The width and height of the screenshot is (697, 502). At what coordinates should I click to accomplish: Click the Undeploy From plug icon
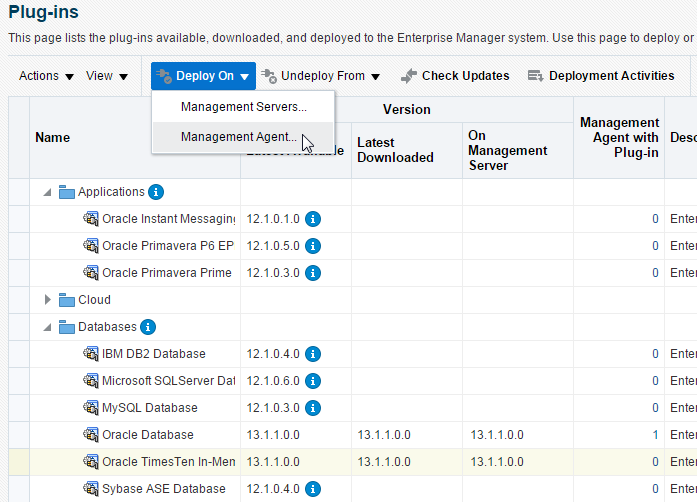269,76
